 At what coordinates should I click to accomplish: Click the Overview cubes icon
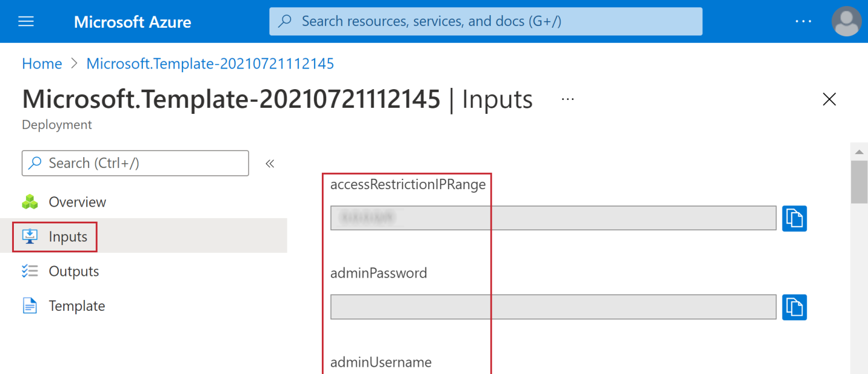click(x=30, y=202)
